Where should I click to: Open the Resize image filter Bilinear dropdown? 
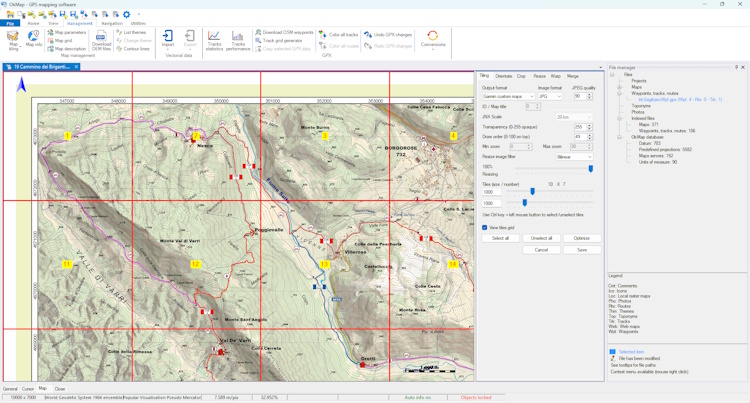[x=574, y=157]
